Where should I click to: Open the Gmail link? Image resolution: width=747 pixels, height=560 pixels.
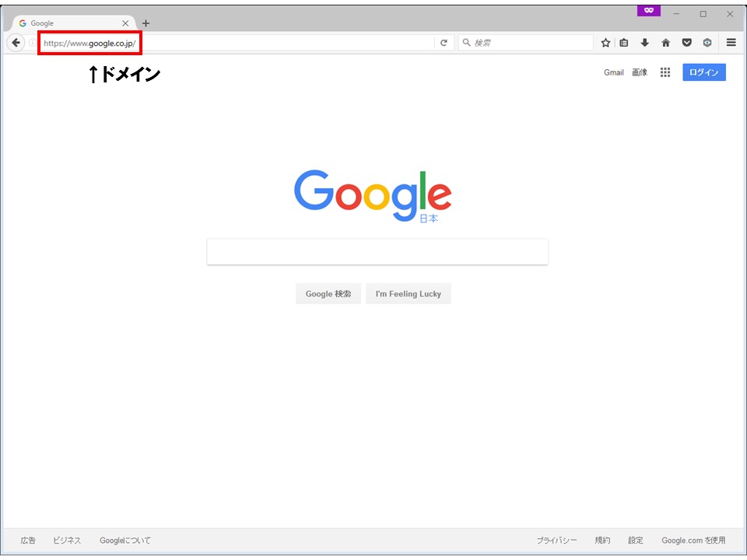614,72
